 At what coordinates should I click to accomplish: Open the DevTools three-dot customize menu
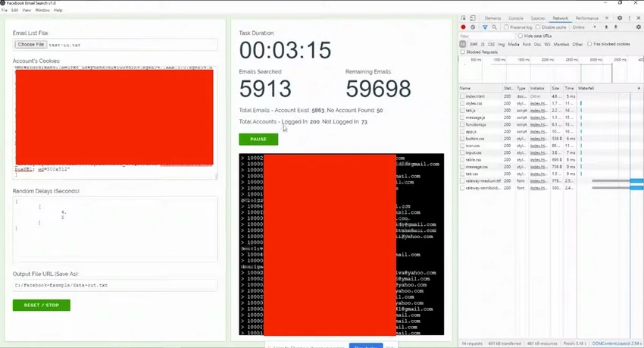(x=629, y=18)
